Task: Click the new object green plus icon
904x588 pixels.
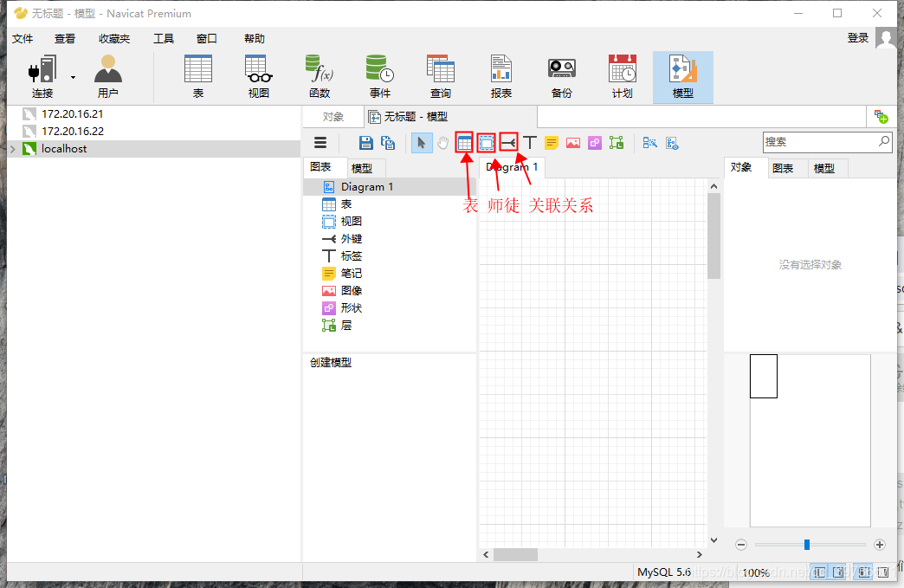Action: point(881,116)
